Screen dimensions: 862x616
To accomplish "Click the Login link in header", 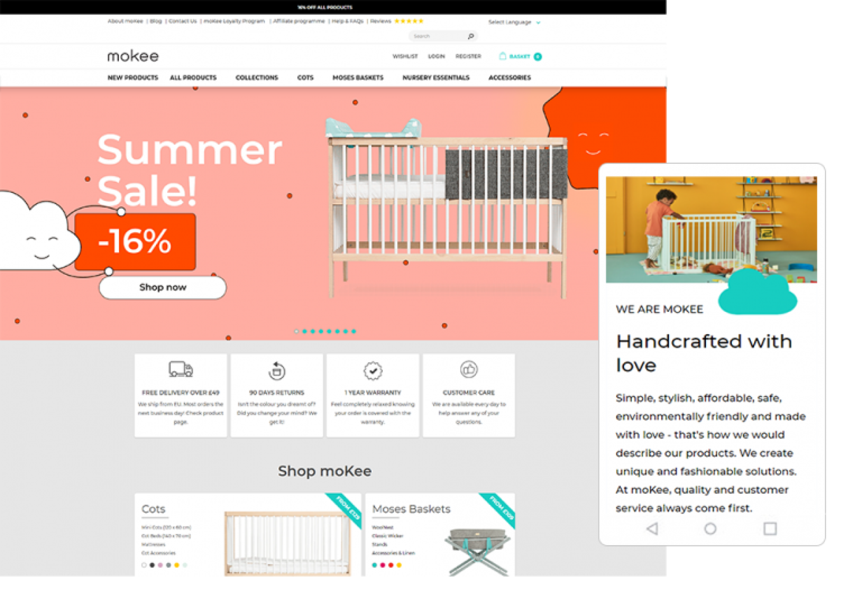I will 436,55.
